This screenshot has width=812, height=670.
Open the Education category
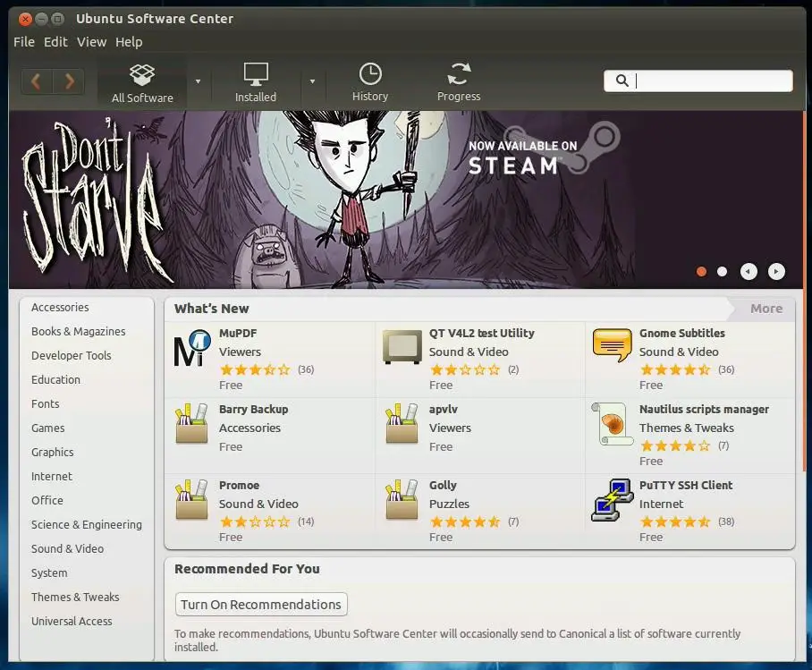[56, 380]
